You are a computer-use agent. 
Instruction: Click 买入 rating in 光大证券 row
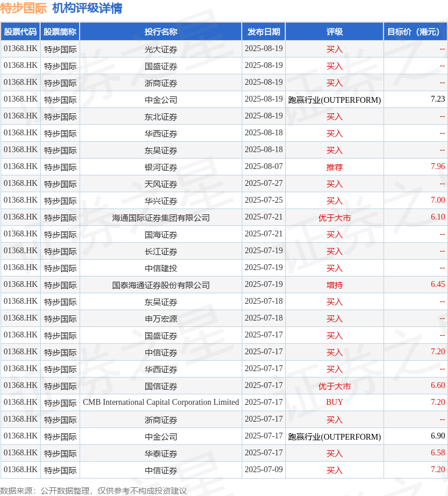335,49
